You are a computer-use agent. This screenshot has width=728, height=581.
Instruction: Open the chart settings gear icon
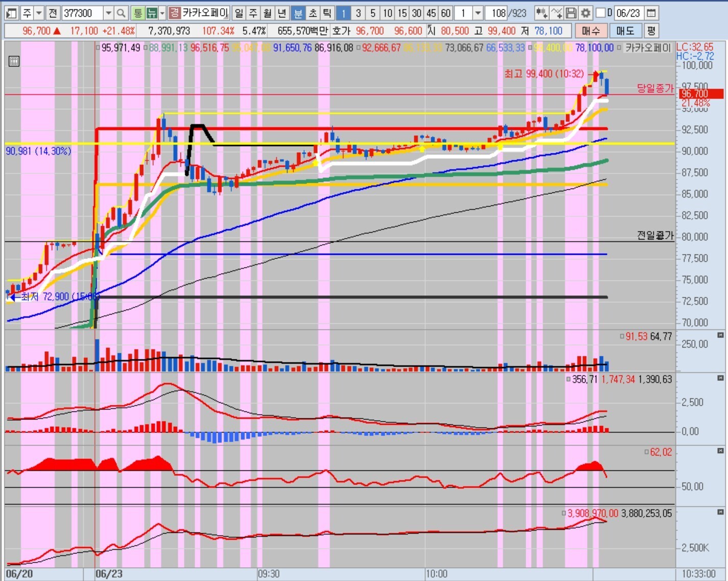pyautogui.click(x=586, y=13)
